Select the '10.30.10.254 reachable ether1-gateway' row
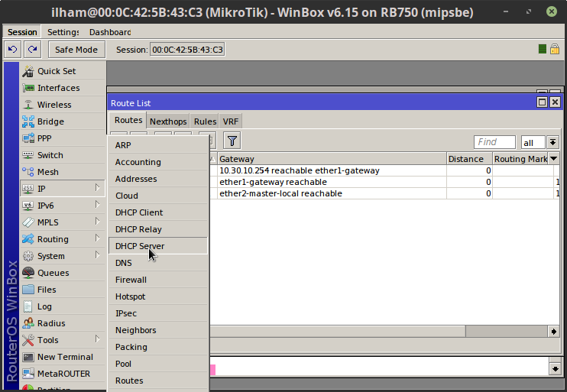 click(x=385, y=170)
